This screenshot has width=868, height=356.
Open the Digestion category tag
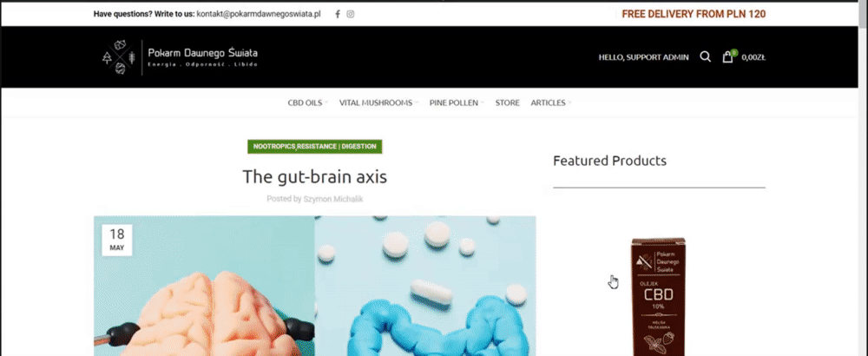pyautogui.click(x=358, y=147)
